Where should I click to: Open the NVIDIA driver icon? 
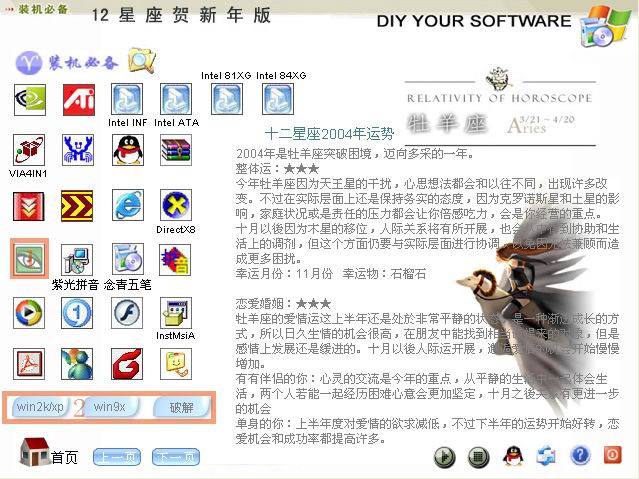click(x=29, y=100)
